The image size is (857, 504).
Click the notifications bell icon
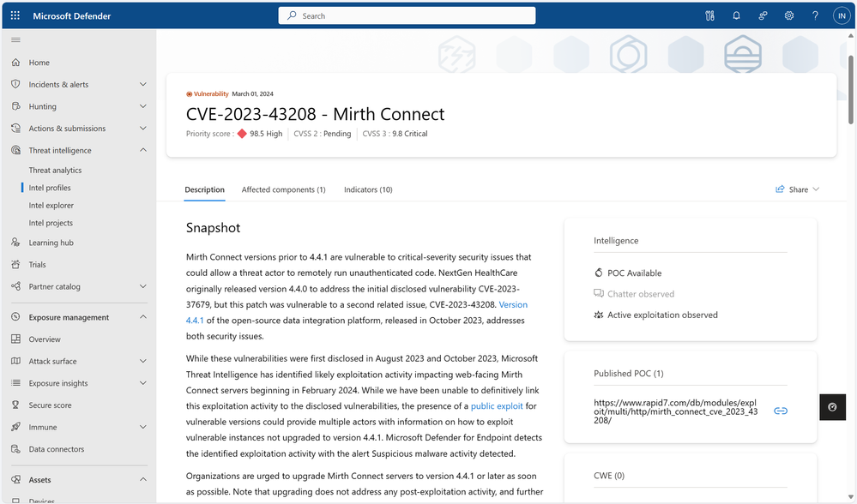736,15
